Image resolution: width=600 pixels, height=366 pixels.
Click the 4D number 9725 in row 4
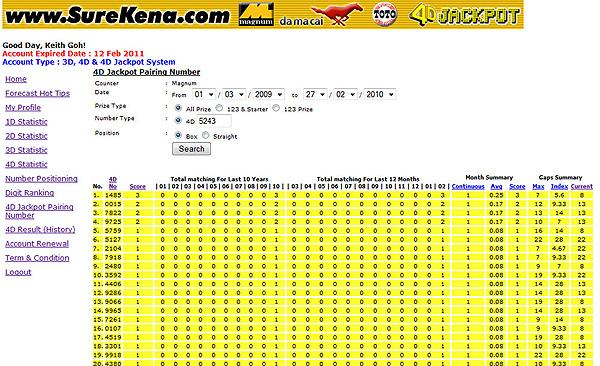[x=113, y=222]
